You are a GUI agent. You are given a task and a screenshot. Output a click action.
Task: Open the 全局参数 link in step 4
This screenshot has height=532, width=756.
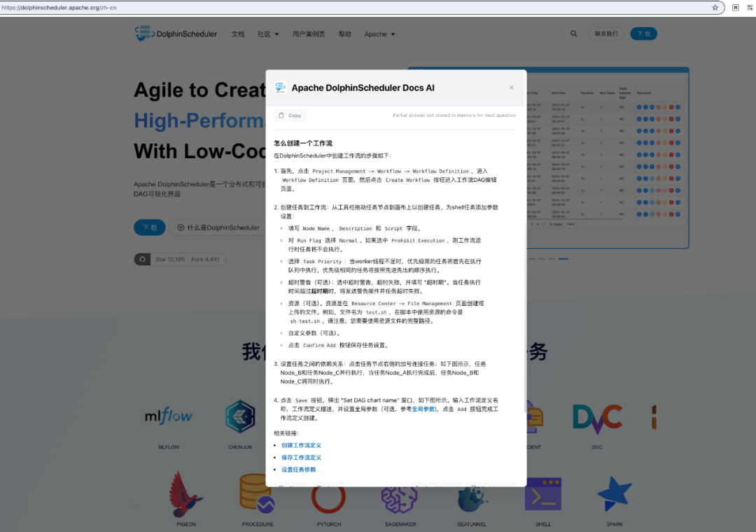pyautogui.click(x=423, y=409)
